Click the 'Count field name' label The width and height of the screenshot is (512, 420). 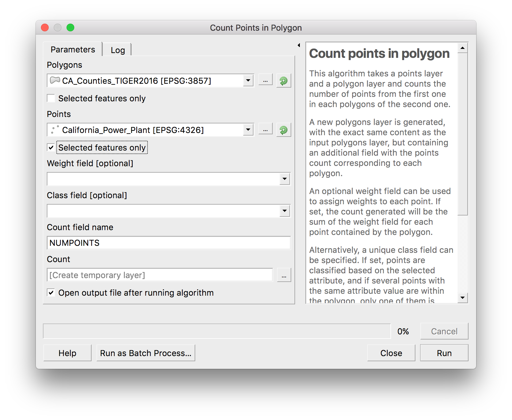point(80,227)
